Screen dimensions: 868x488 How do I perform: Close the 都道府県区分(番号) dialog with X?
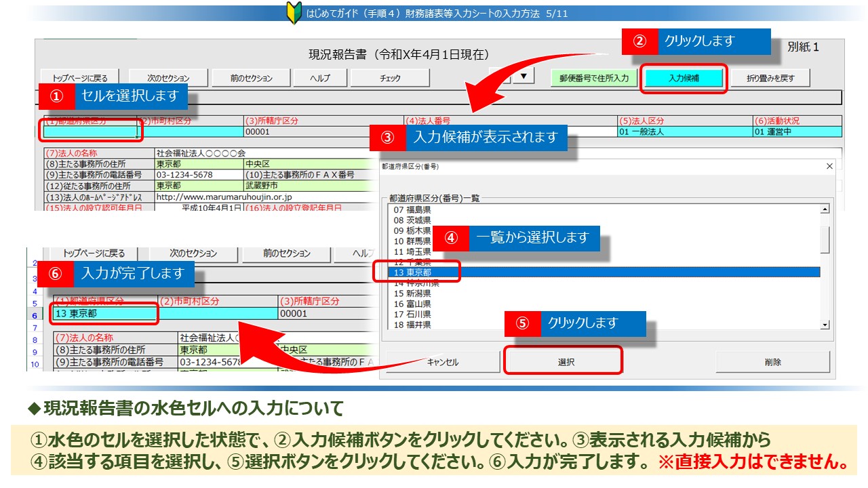[x=829, y=166]
